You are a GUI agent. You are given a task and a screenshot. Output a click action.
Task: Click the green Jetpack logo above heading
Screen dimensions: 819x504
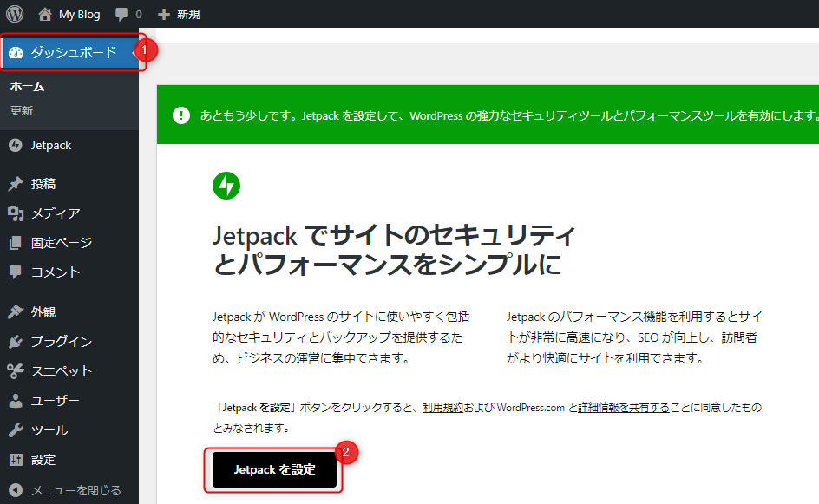point(226,186)
